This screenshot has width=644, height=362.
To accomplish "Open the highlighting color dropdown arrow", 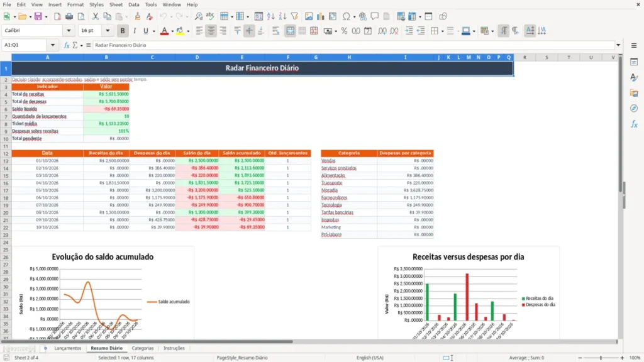I will pos(188,31).
